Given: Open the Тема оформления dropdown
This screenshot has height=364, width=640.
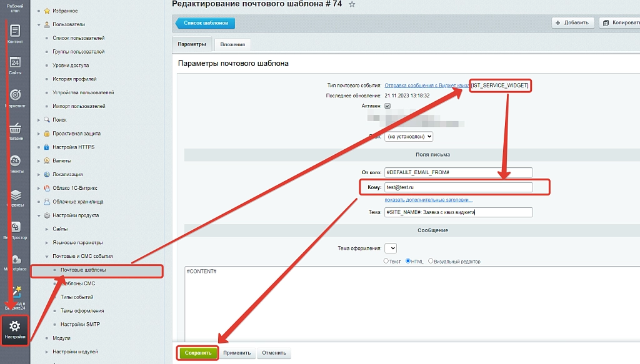Looking at the screenshot, I should click(x=390, y=248).
